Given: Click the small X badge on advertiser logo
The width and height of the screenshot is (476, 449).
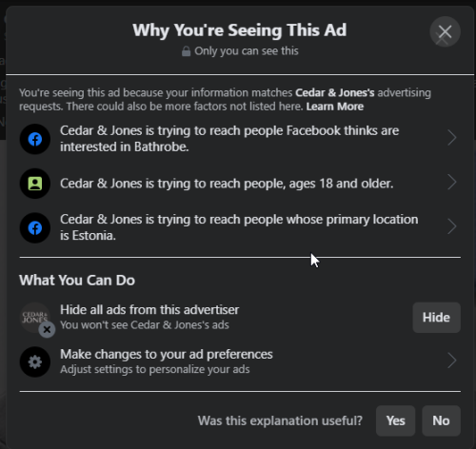Looking at the screenshot, I should pyautogui.click(x=47, y=330).
